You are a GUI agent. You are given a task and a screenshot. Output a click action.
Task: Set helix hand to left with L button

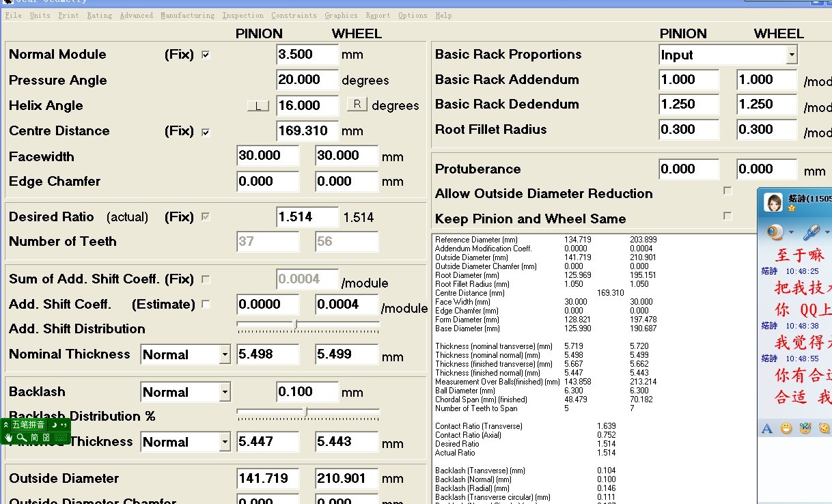258,106
